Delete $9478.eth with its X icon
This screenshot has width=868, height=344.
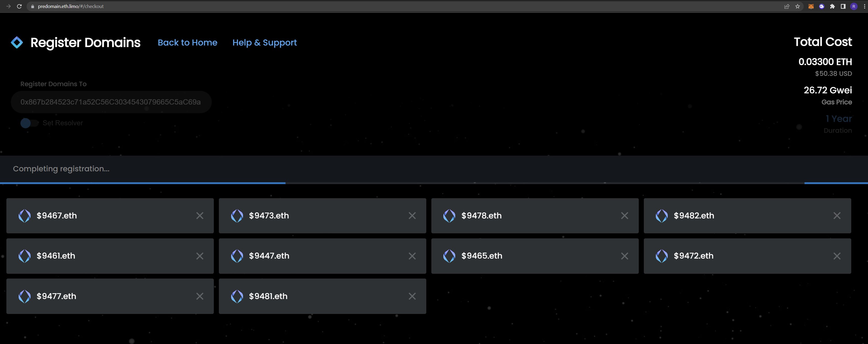pos(624,215)
